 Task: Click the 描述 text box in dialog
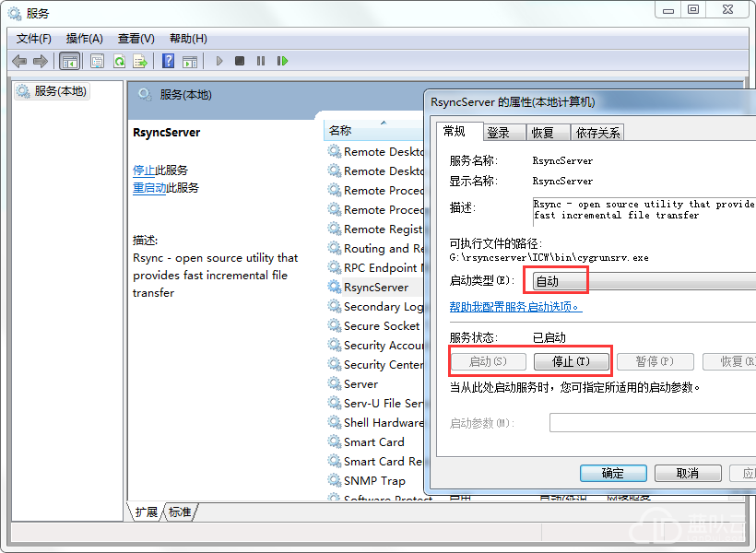point(644,211)
